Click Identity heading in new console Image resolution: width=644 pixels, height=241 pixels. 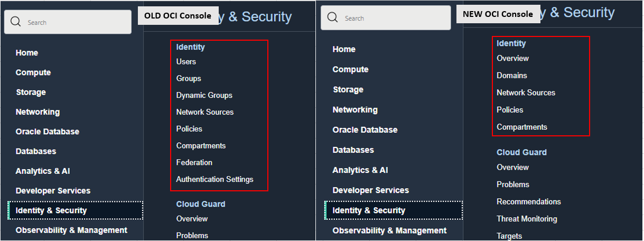(511, 43)
